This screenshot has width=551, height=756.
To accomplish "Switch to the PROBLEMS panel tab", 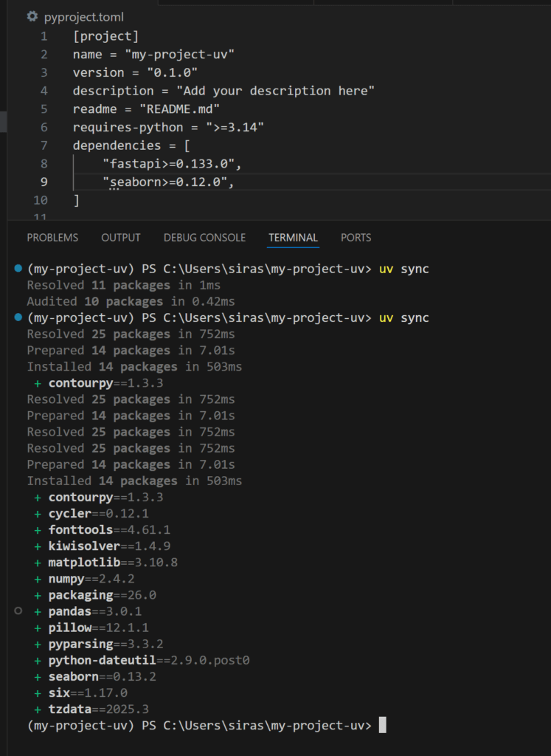I will (52, 238).
